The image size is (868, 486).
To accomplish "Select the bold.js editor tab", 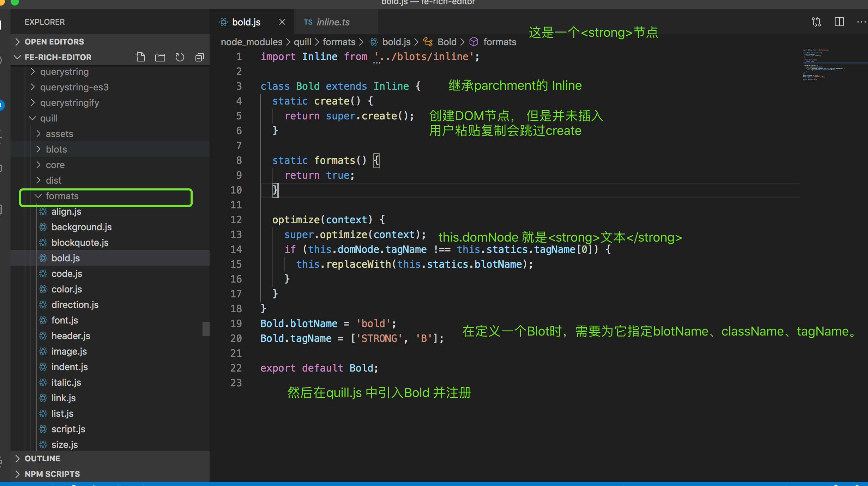I will (246, 22).
